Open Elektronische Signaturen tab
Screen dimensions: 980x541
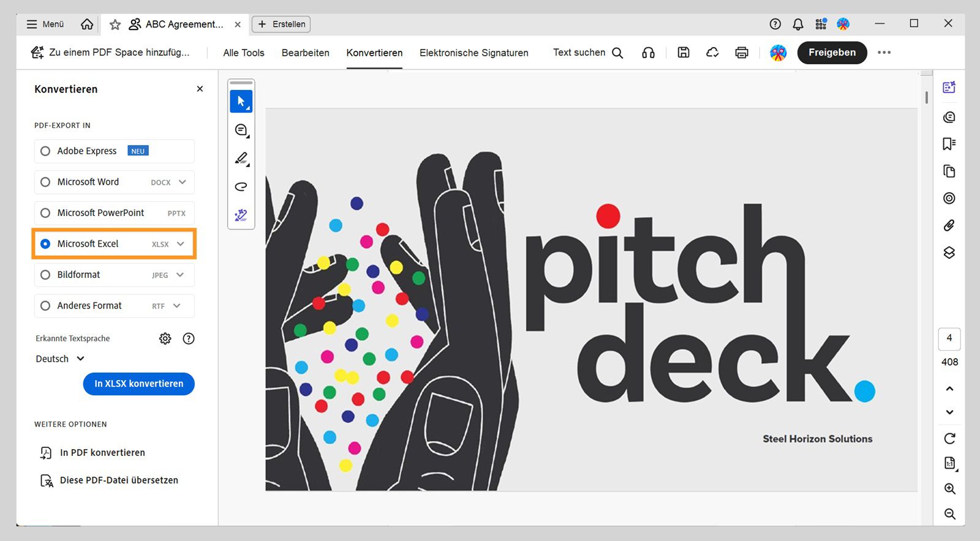[x=474, y=53]
